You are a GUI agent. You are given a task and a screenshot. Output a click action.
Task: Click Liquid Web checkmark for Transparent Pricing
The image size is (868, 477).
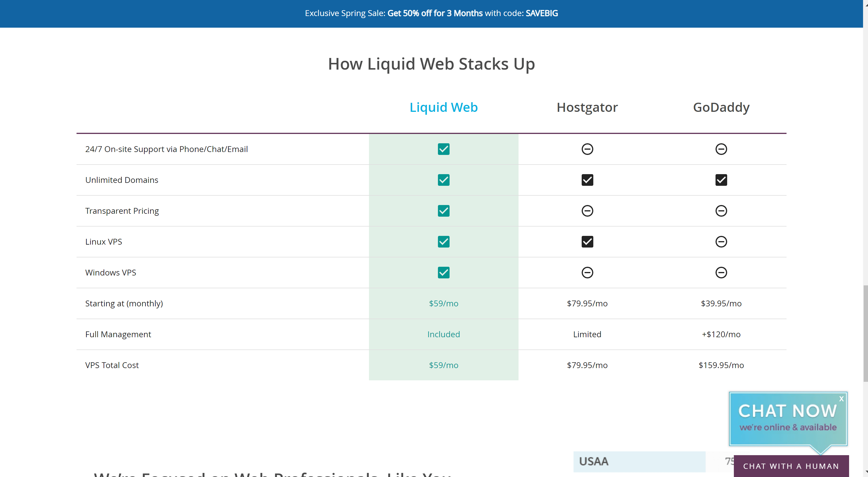coord(443,211)
